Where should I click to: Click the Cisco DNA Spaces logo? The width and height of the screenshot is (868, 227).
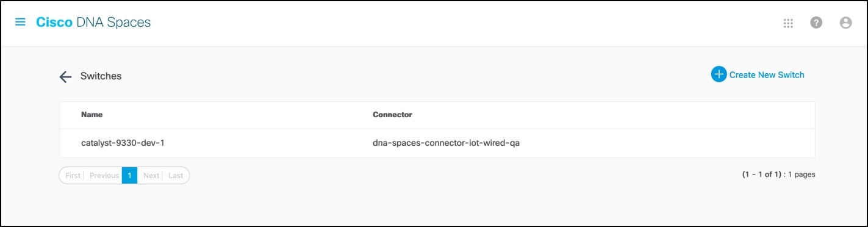[x=93, y=23]
